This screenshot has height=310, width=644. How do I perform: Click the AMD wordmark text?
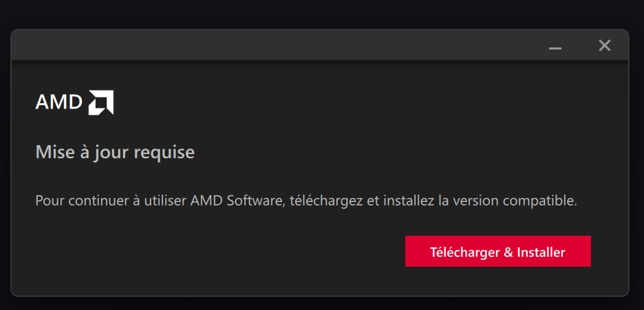pos(58,102)
